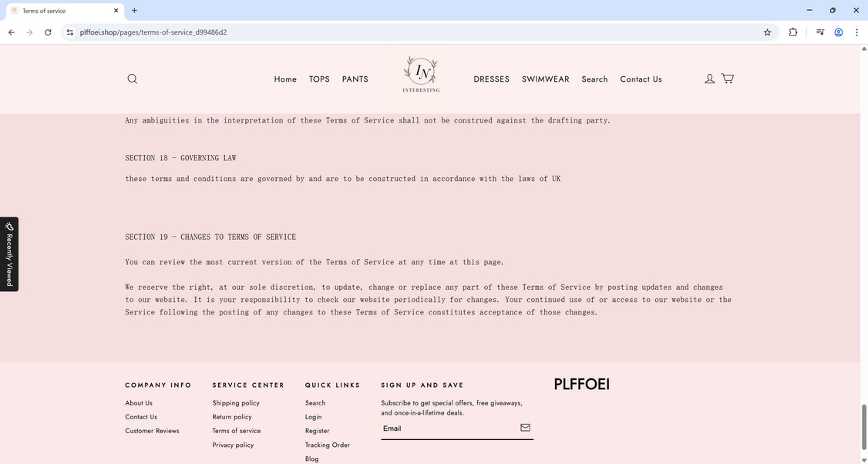Viewport: 868px width, 464px height.
Task: Go back with browser back arrow
Action: [x=12, y=32]
